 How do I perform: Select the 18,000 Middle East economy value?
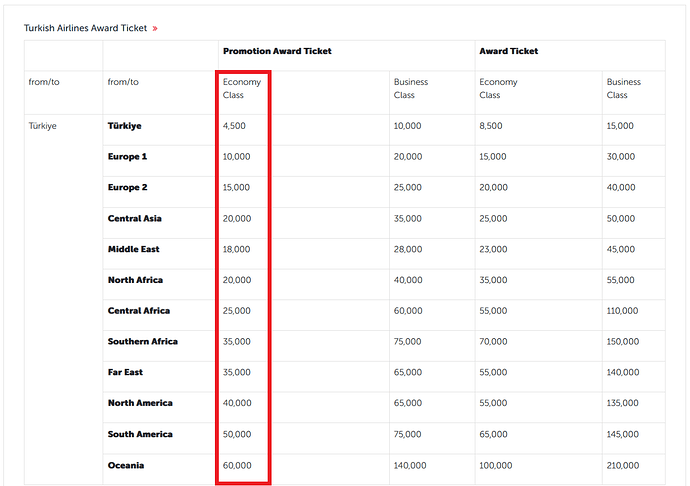point(237,249)
